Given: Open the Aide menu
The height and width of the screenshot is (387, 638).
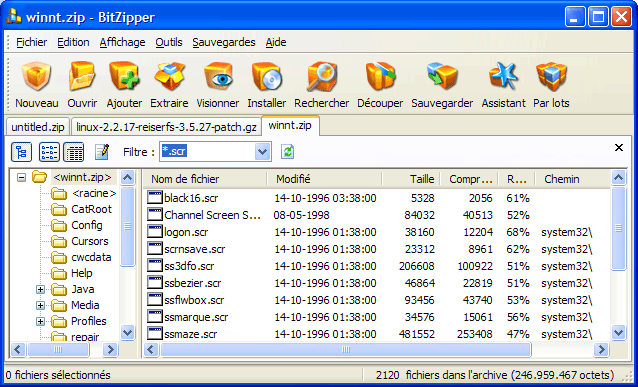Looking at the screenshot, I should pyautogui.click(x=276, y=42).
